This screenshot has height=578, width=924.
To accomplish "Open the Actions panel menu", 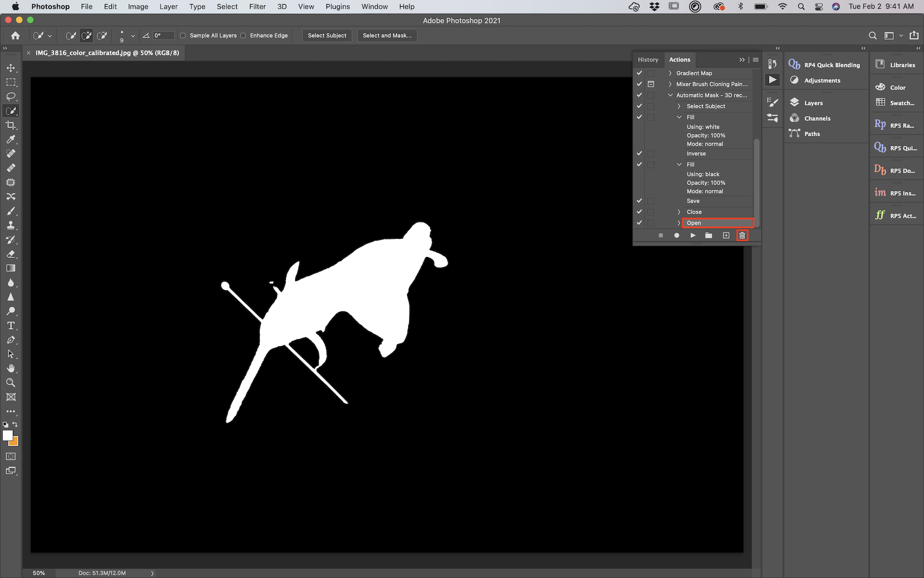I will (756, 60).
